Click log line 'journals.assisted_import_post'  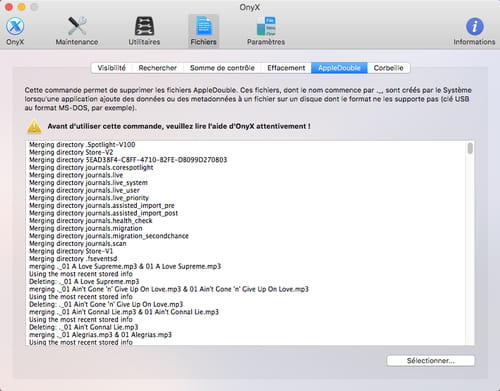pos(103,213)
